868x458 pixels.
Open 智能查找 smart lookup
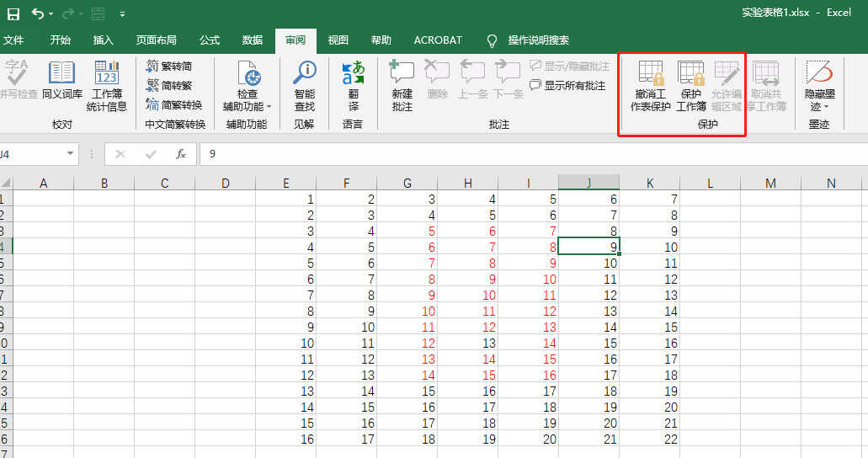pyautogui.click(x=305, y=86)
